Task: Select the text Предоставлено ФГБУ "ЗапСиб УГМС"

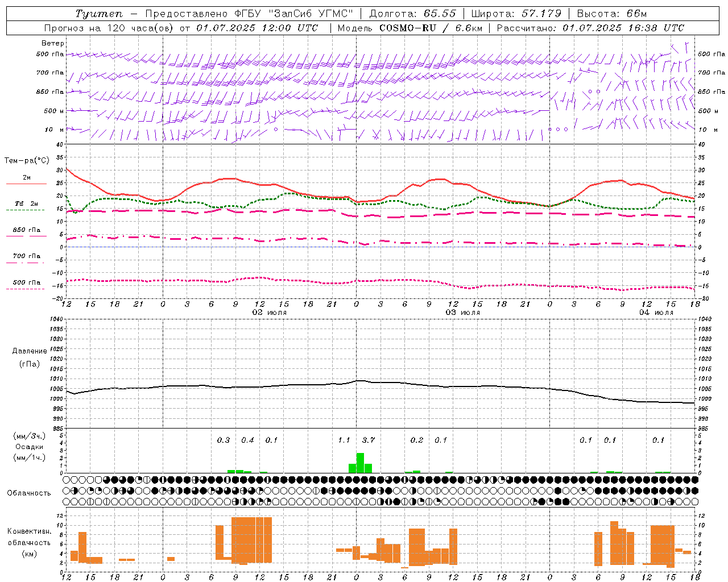Action: tap(249, 14)
